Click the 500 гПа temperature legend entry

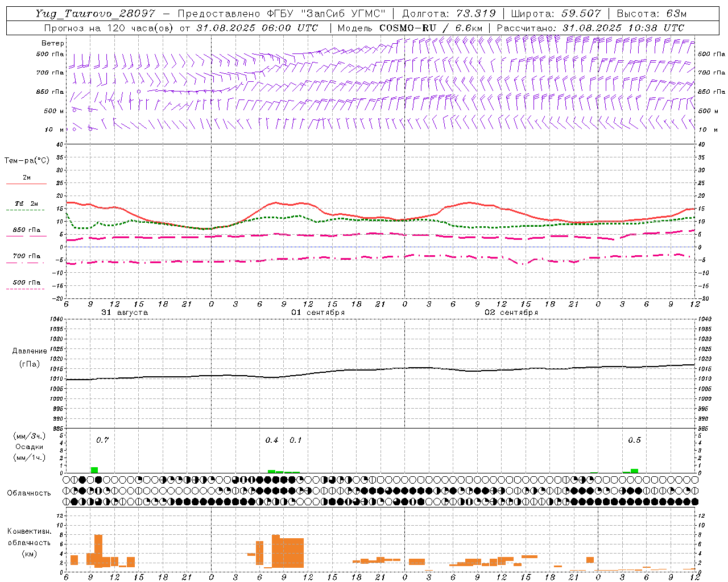tap(27, 282)
